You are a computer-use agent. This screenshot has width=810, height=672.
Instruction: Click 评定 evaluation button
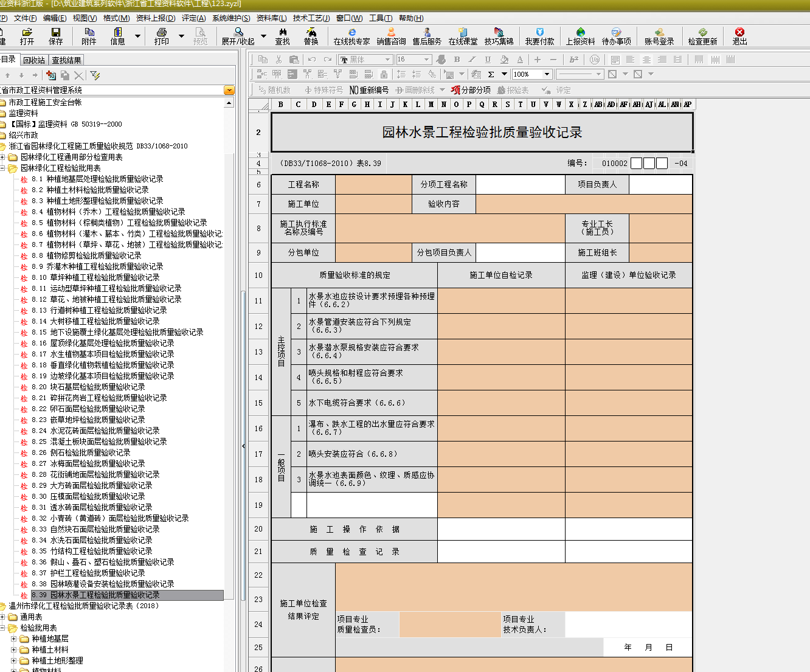click(x=556, y=90)
